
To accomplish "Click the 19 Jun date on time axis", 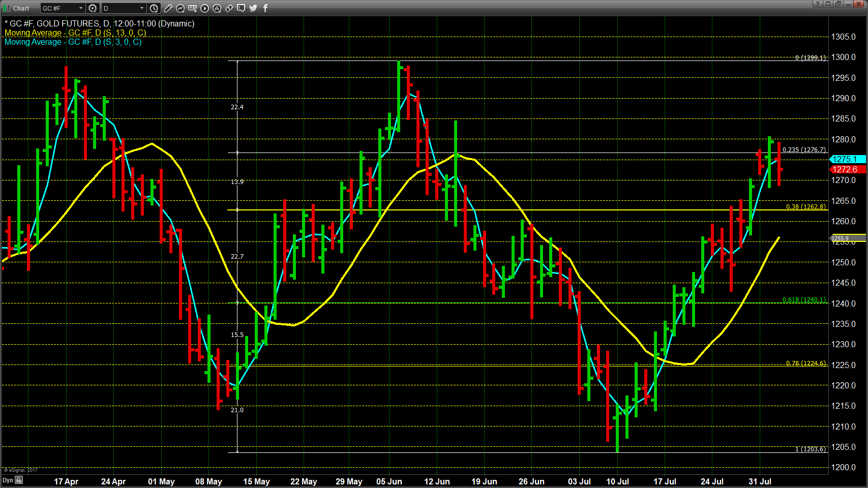I will (484, 481).
